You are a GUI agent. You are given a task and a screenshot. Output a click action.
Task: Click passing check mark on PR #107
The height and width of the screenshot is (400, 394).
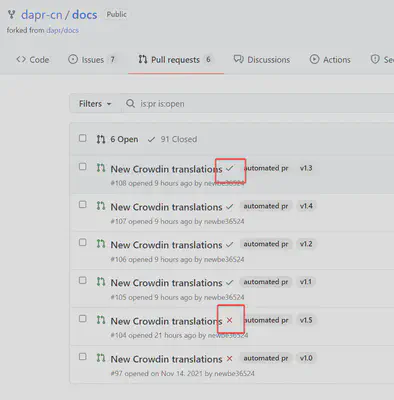230,207
